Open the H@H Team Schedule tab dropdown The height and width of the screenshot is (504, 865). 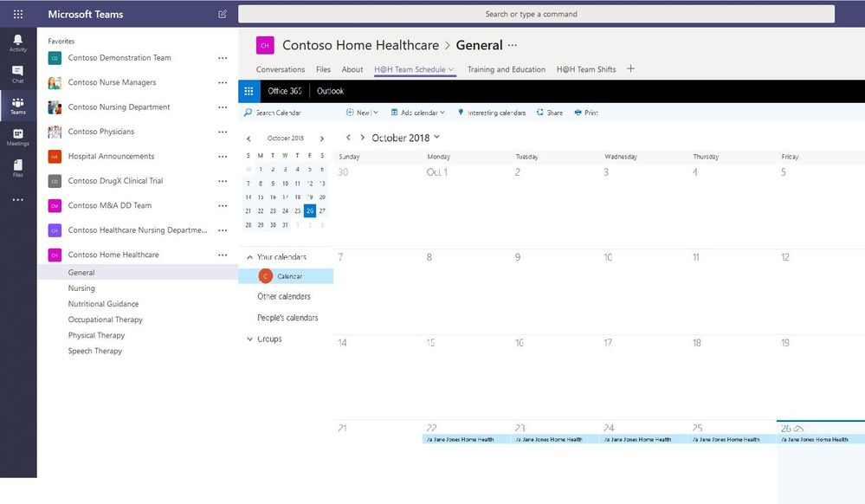(x=451, y=69)
